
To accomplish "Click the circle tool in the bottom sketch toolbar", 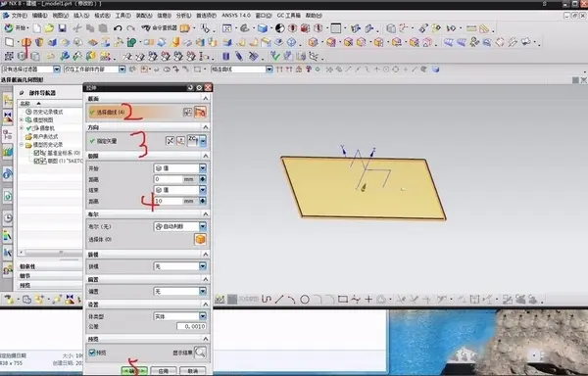I will click(305, 300).
